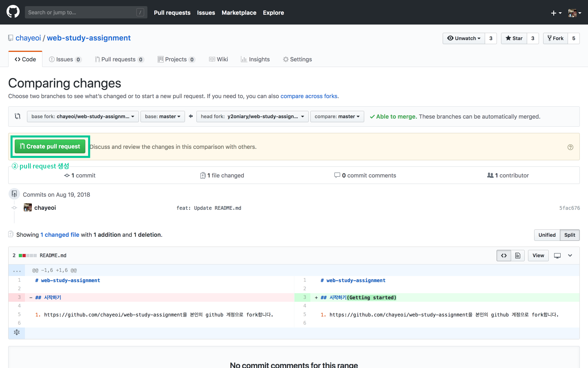Viewport: 588px width, 368px height.
Task: Click View file button
Action: (538, 256)
